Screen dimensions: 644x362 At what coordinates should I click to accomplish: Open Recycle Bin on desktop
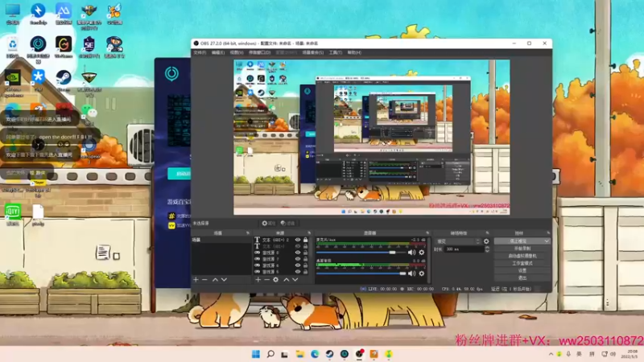pos(13,47)
